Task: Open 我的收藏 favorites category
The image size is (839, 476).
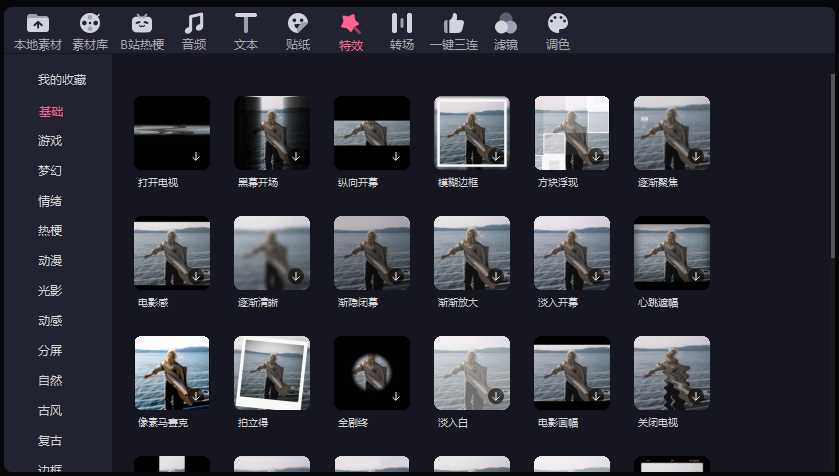Action: pos(62,80)
